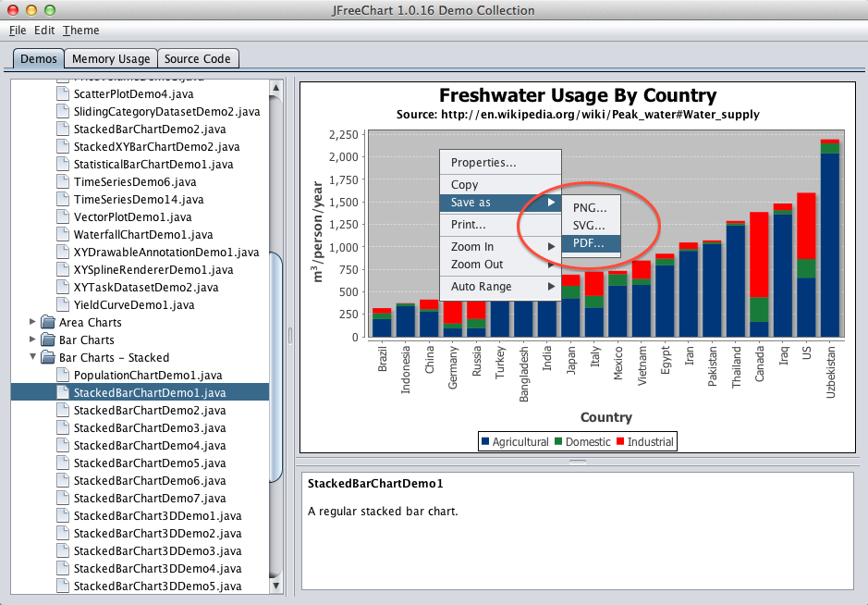Click the StackedBarChart3DDemo2.java file icon
Screen dimensions: 868x605
click(63, 534)
